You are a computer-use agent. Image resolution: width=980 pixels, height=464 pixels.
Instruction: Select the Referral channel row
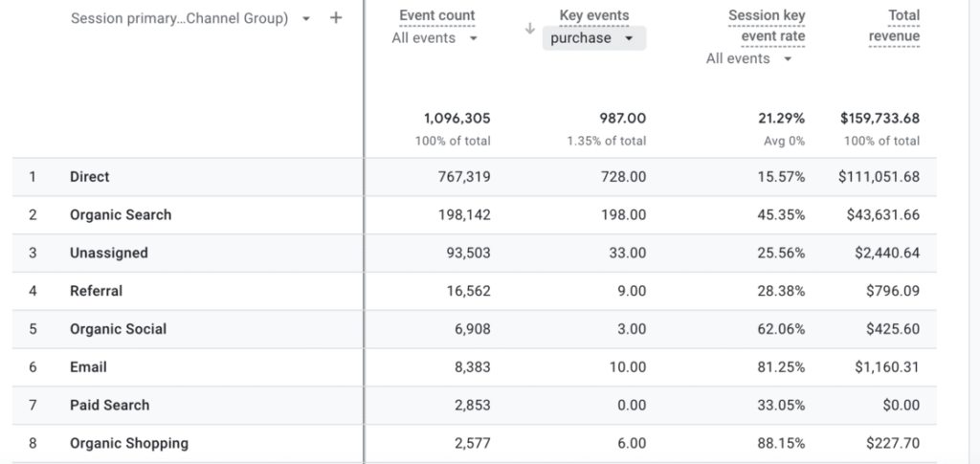[96, 291]
